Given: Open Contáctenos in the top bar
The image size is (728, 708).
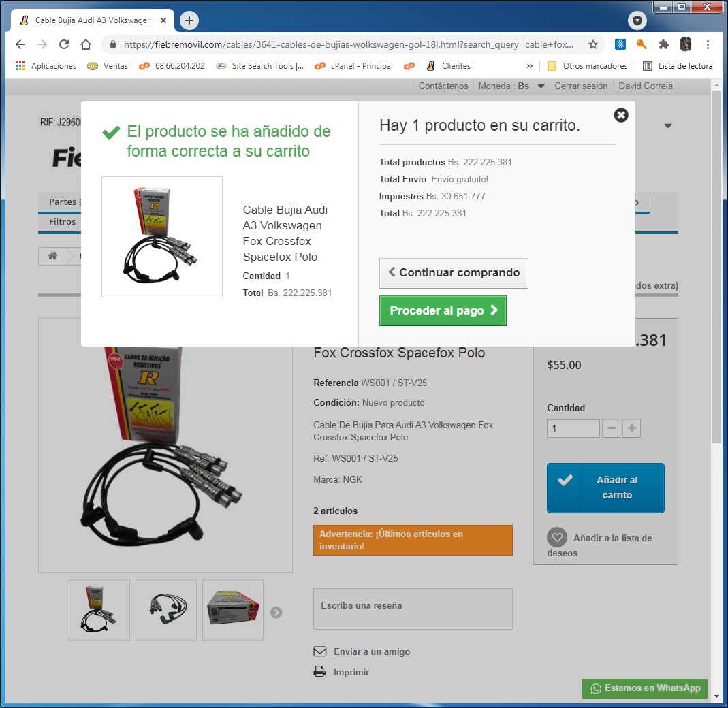Looking at the screenshot, I should click(x=443, y=86).
